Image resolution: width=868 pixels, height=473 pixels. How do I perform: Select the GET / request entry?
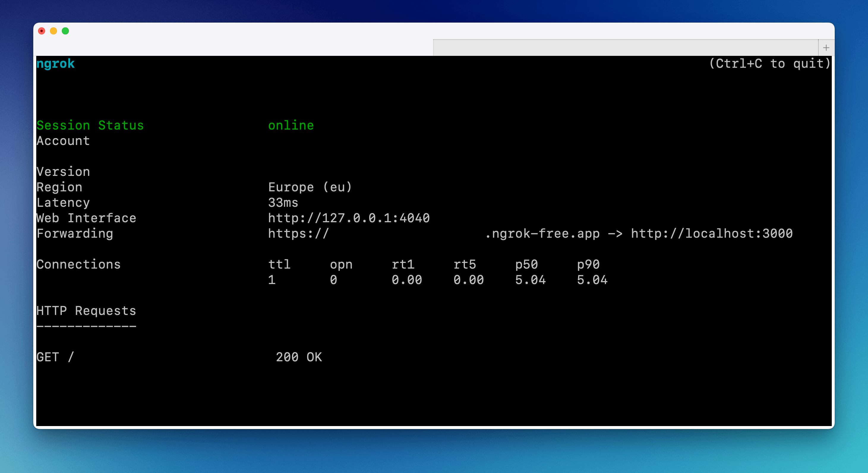click(x=55, y=357)
